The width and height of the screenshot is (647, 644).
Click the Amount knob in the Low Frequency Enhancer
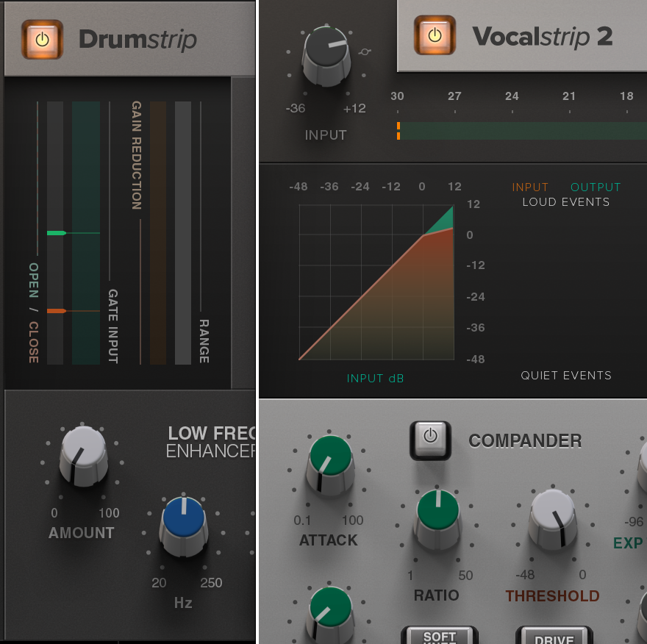pos(82,456)
